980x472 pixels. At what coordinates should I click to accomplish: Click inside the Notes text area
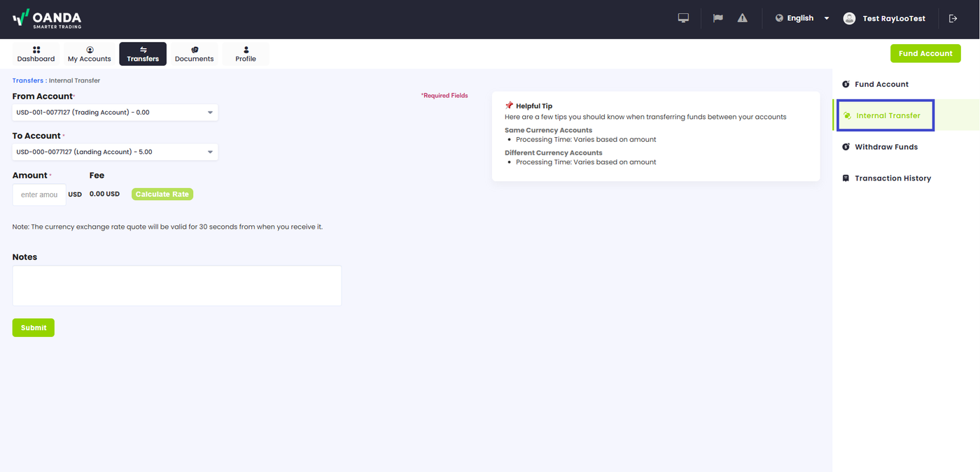[x=177, y=285]
